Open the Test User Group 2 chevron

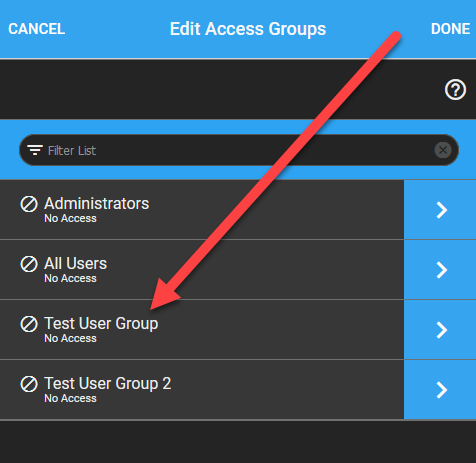coord(440,390)
